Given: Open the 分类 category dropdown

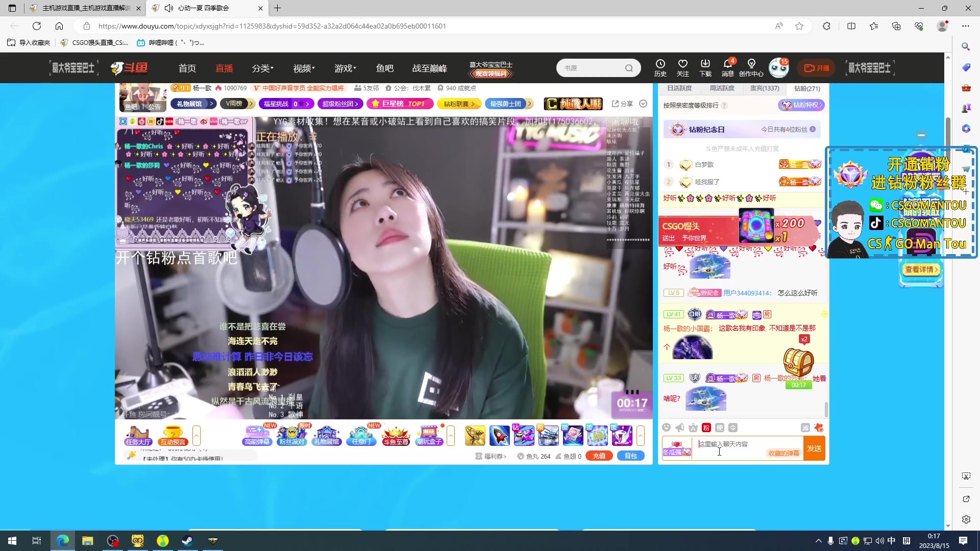Looking at the screenshot, I should point(262,68).
